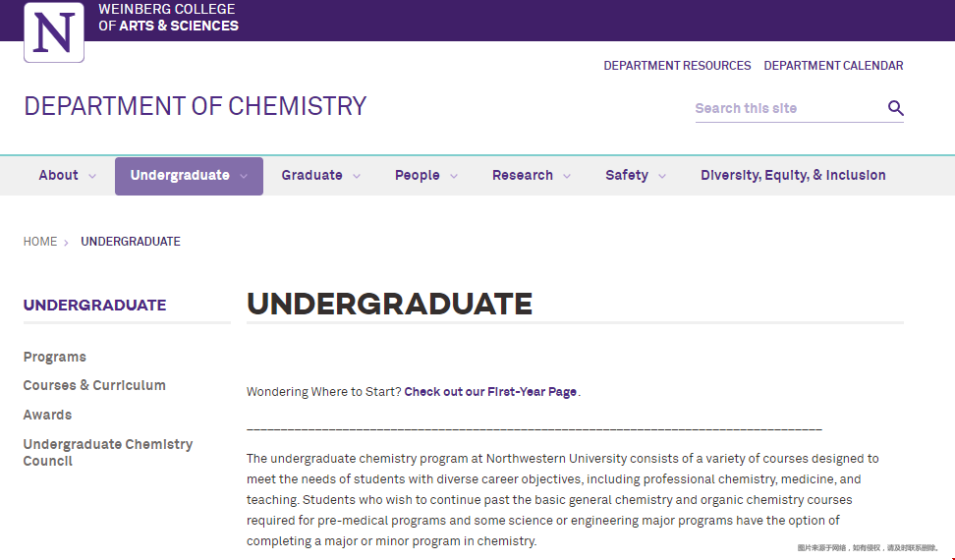Click the Department of Chemistry title
955x560 pixels.
(195, 106)
